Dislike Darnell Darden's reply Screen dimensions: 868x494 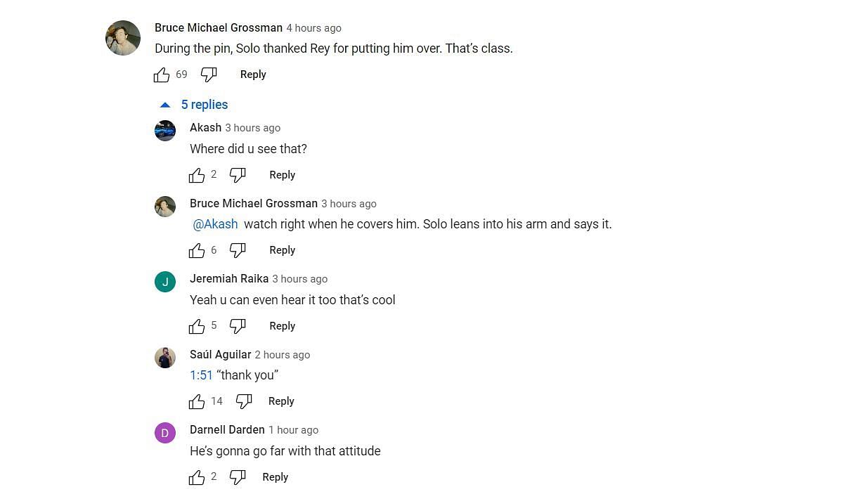pos(238,477)
